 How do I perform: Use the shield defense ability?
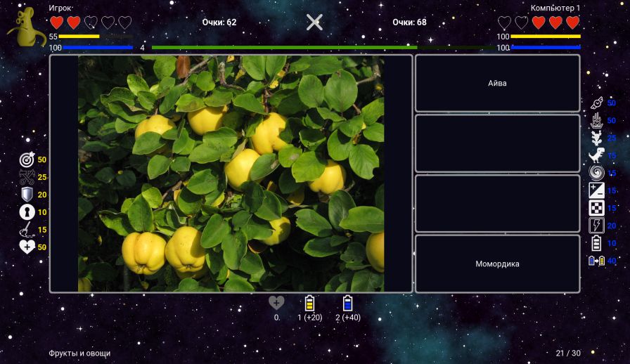(x=27, y=195)
